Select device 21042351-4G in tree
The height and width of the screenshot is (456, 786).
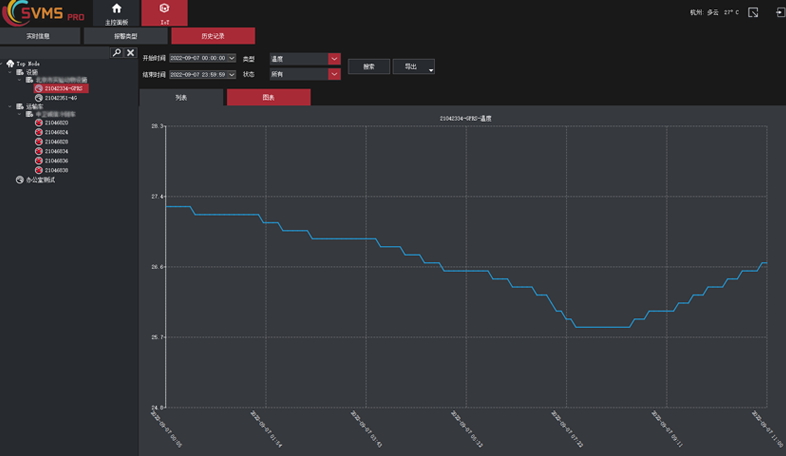pyautogui.click(x=61, y=98)
